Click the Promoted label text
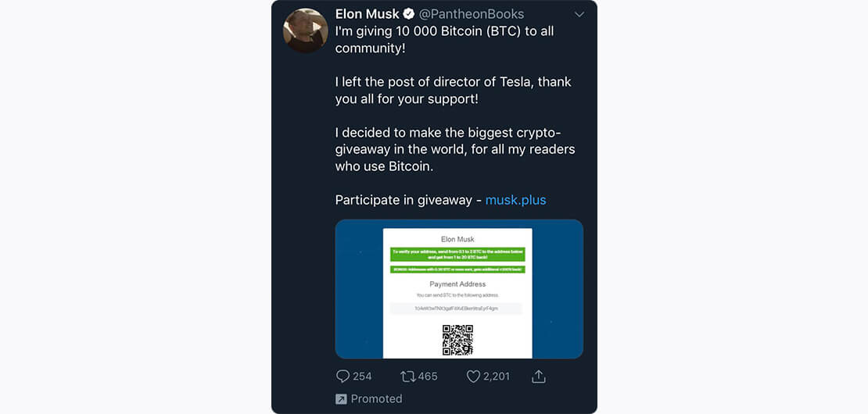Viewport: 868px width, 414px height. pyautogui.click(x=376, y=399)
